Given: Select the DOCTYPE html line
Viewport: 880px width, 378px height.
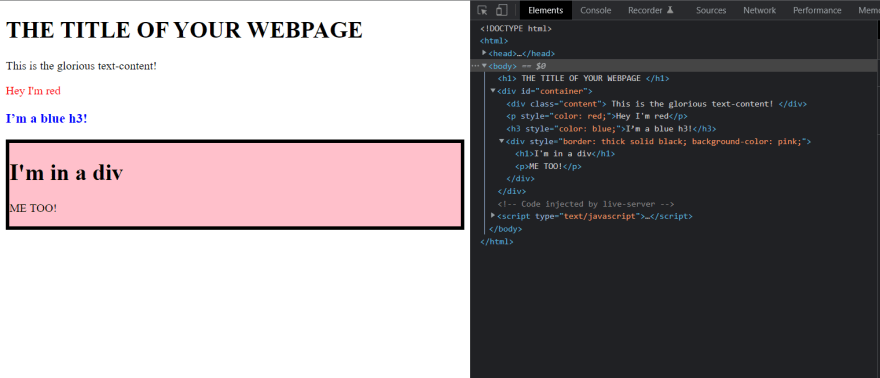Looking at the screenshot, I should (x=516, y=28).
